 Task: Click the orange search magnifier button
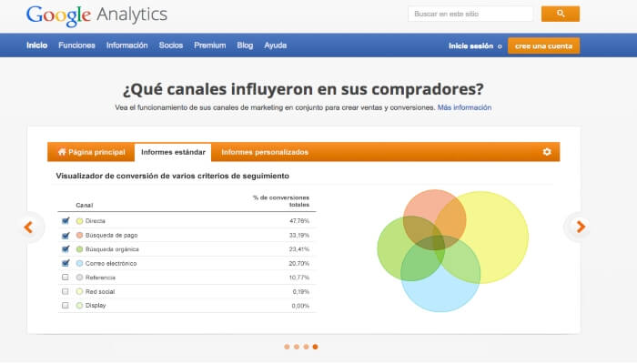pos(560,14)
